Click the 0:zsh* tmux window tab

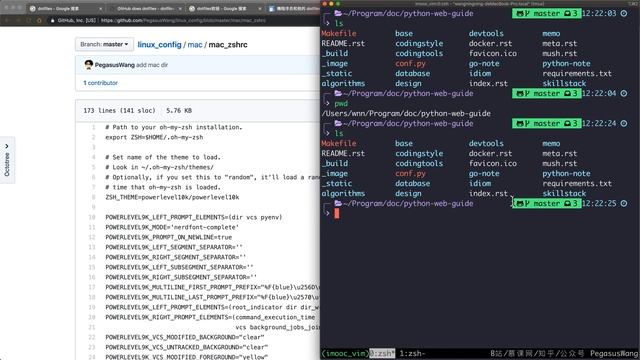coord(382,353)
